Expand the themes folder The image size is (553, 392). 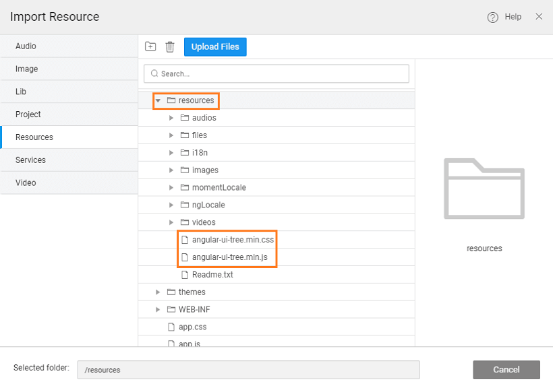158,292
